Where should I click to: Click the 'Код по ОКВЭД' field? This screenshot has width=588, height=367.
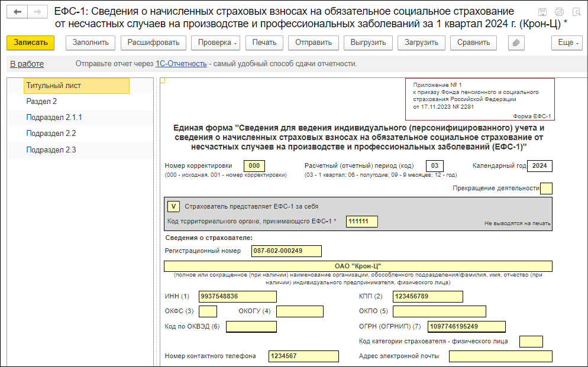click(x=251, y=326)
